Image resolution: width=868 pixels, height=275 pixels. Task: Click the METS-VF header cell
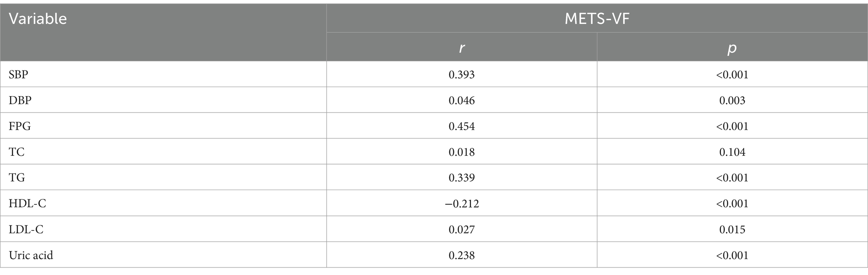(597, 19)
